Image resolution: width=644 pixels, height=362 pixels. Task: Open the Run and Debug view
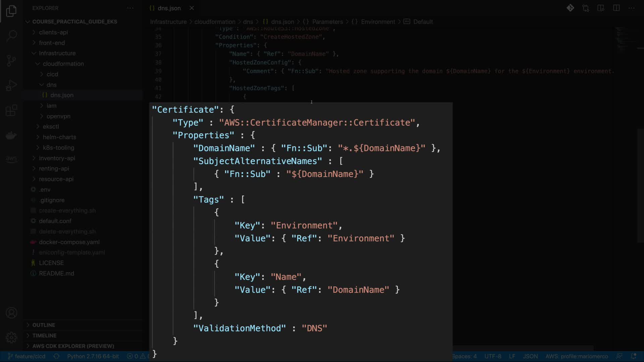(x=11, y=85)
